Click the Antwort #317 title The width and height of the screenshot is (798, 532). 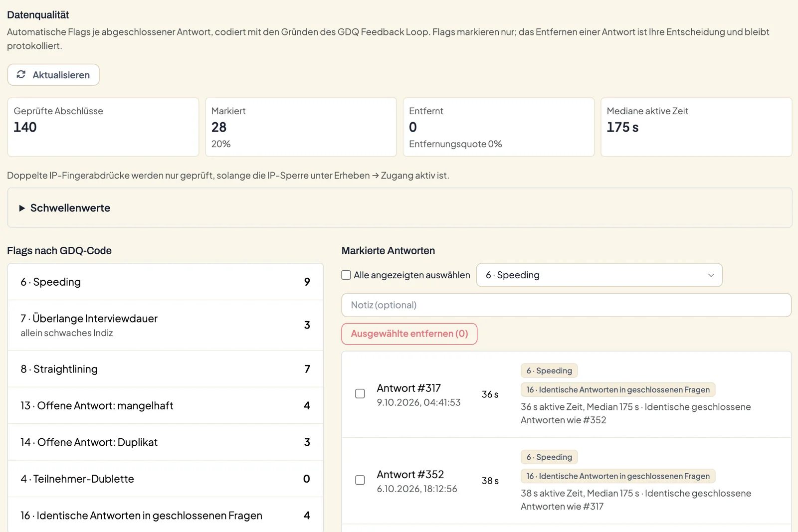pos(409,388)
